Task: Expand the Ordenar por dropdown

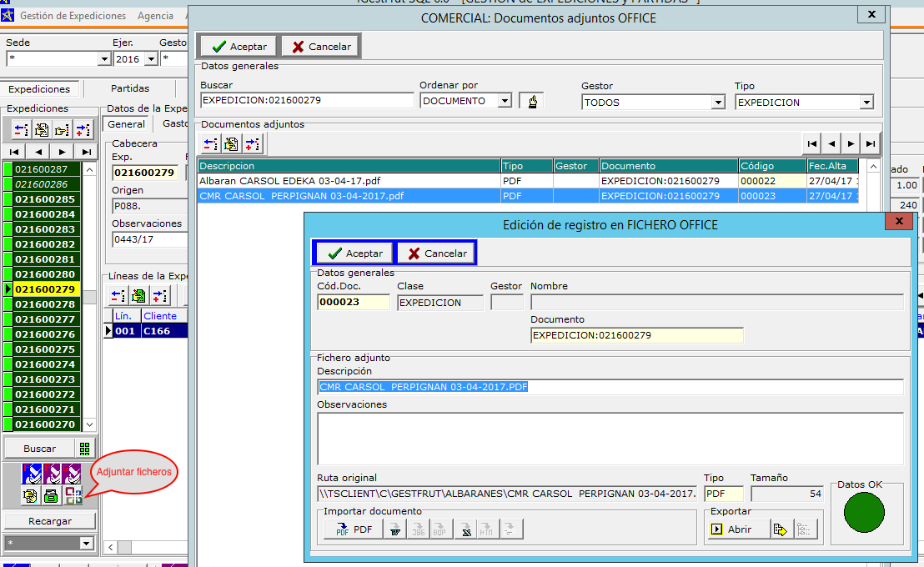Action: click(504, 102)
